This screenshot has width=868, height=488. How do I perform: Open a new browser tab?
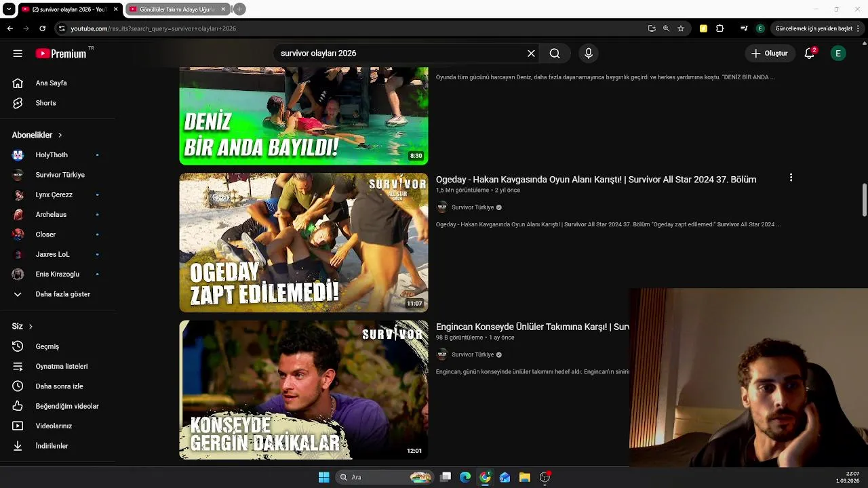239,9
